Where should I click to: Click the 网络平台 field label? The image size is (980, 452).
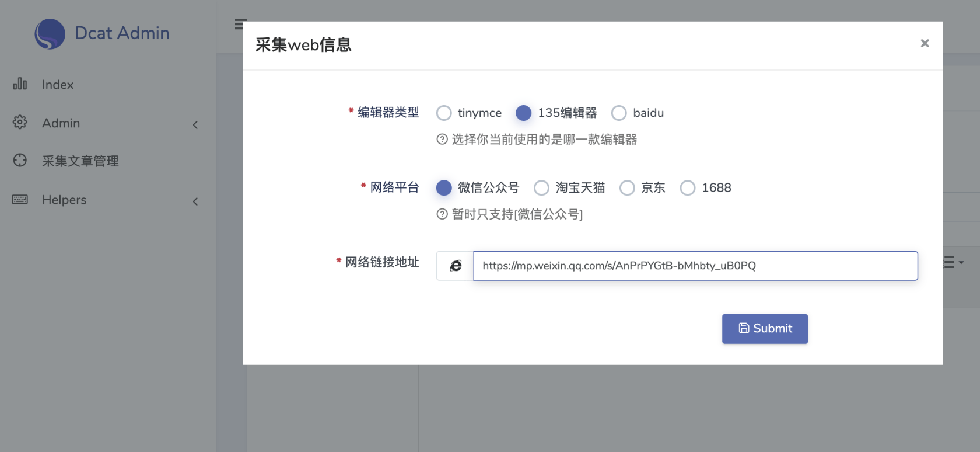pos(394,187)
